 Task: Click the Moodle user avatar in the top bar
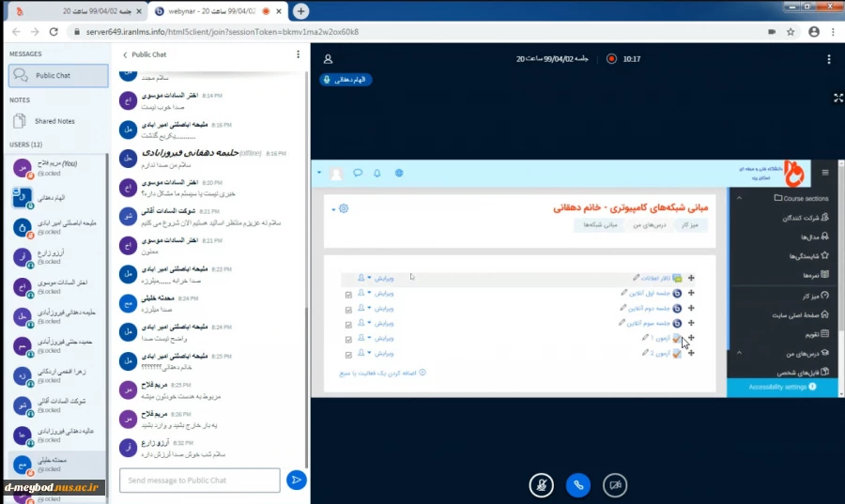click(336, 174)
